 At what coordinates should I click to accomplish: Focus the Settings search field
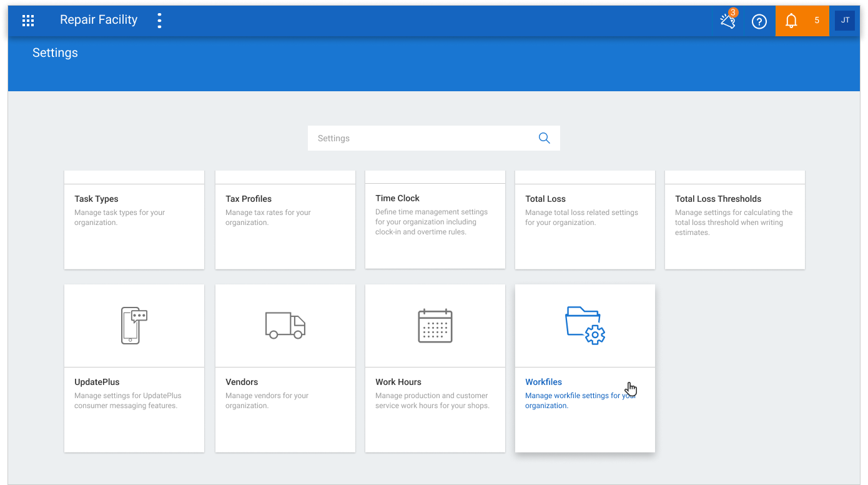coord(434,138)
